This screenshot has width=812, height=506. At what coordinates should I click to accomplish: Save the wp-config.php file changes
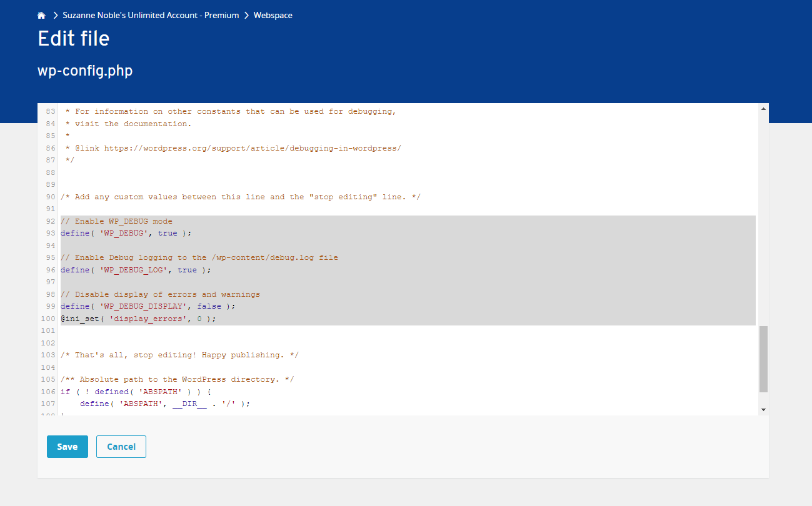[x=67, y=447]
